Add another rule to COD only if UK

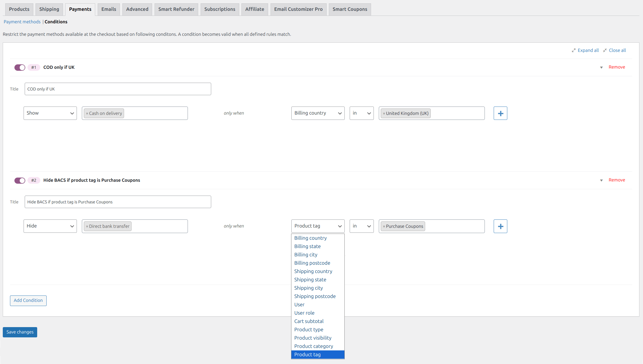[500, 113]
